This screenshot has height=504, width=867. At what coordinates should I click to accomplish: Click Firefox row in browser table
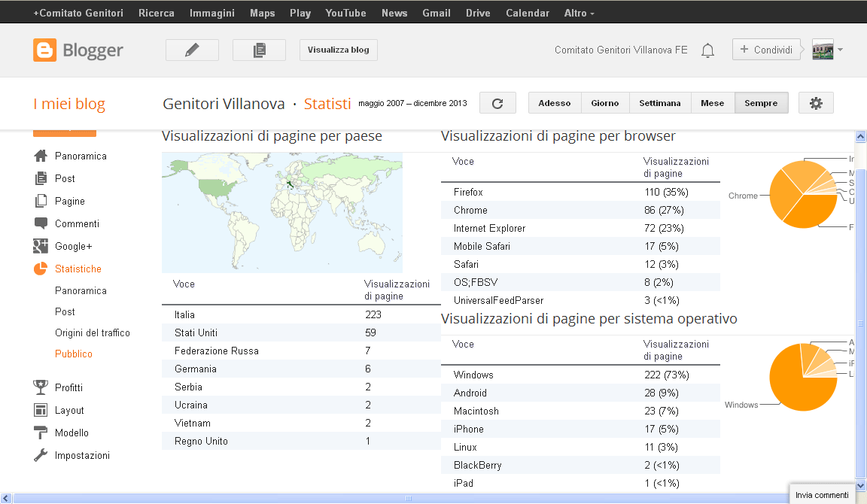point(580,192)
